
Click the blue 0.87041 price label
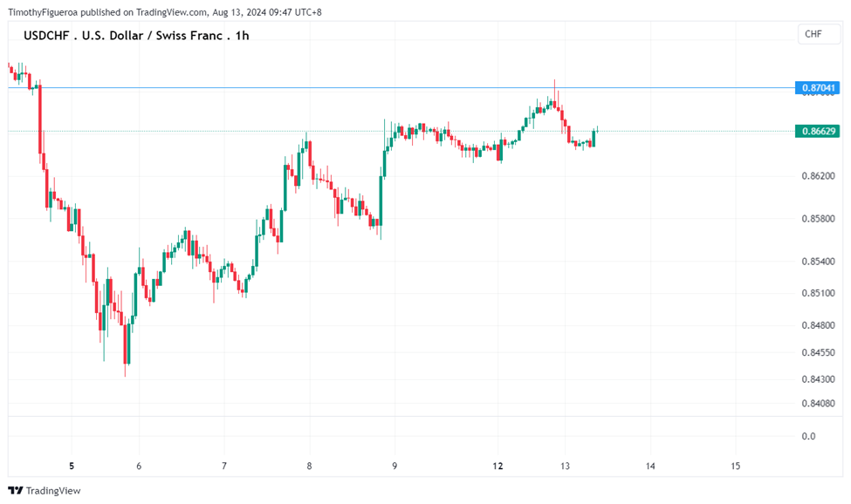[818, 88]
